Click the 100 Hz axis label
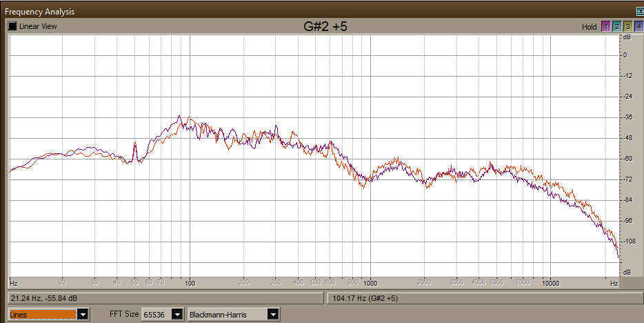Screen dimensions: 644x323 pos(190,283)
